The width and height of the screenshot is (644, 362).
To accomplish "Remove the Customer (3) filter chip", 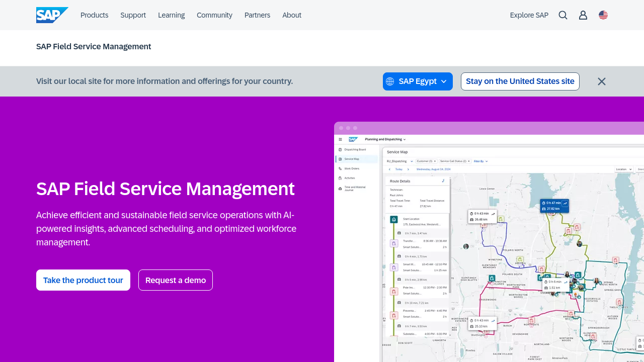I will (435, 161).
